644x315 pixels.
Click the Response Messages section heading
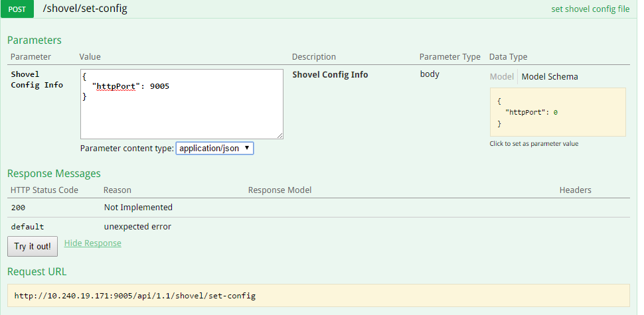54,174
